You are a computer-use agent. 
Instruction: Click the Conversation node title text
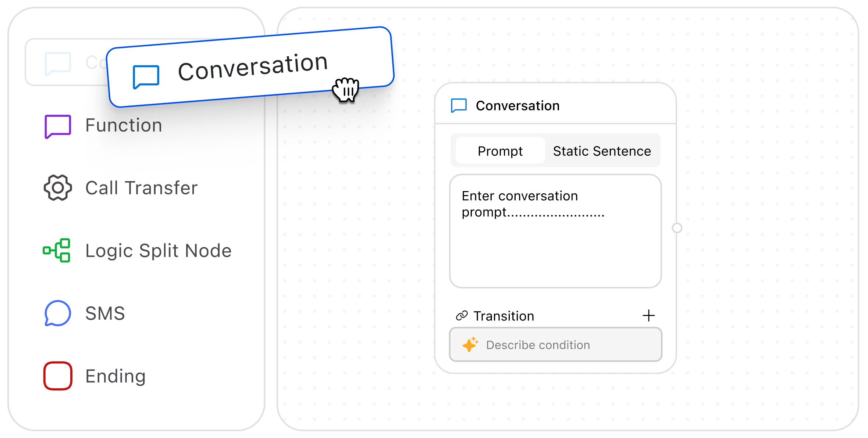517,106
